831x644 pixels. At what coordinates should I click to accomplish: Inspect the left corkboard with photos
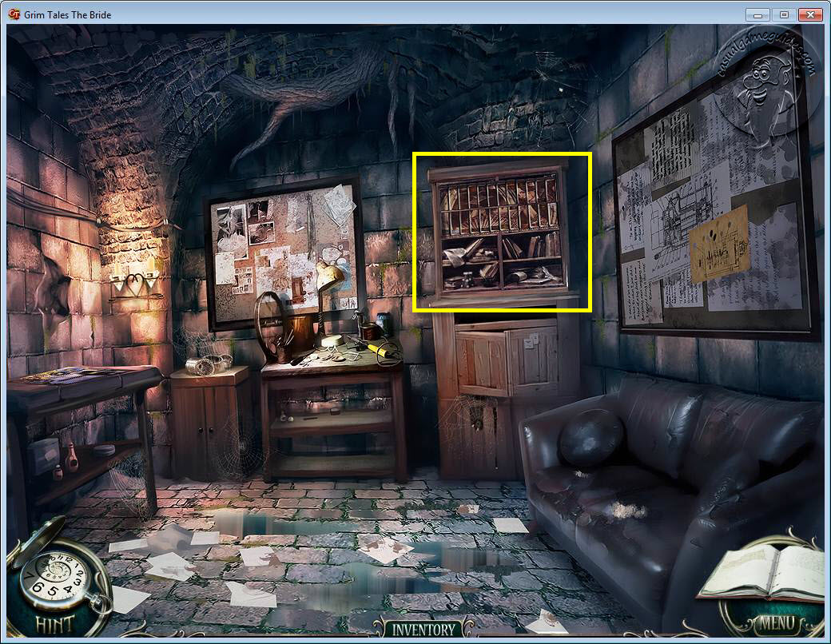pos(284,252)
